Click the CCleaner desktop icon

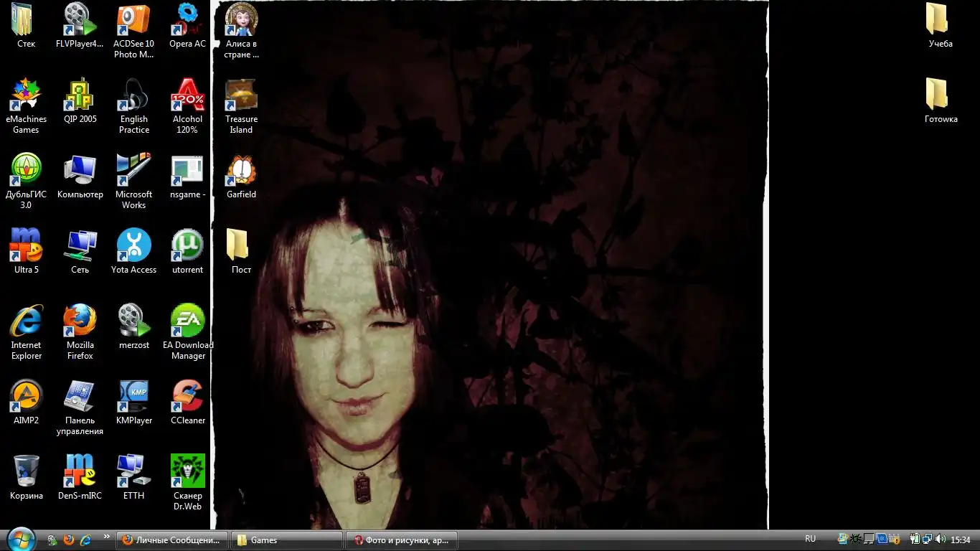click(x=187, y=397)
